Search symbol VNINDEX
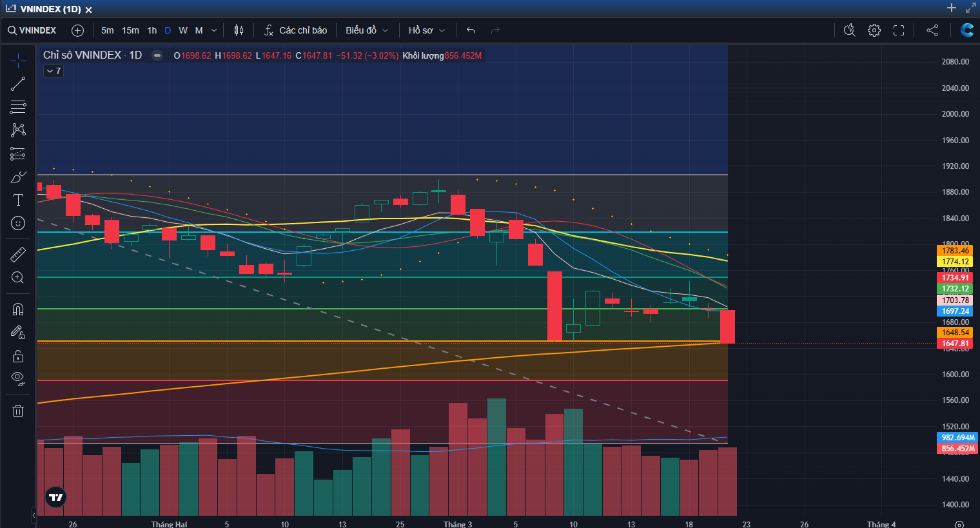Screen dimensions: 980x528 coord(32,30)
